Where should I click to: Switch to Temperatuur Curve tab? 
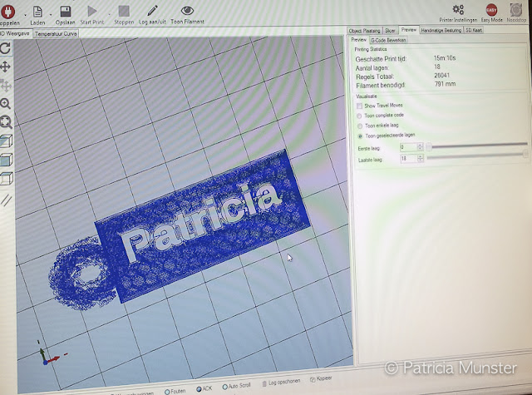(56, 33)
